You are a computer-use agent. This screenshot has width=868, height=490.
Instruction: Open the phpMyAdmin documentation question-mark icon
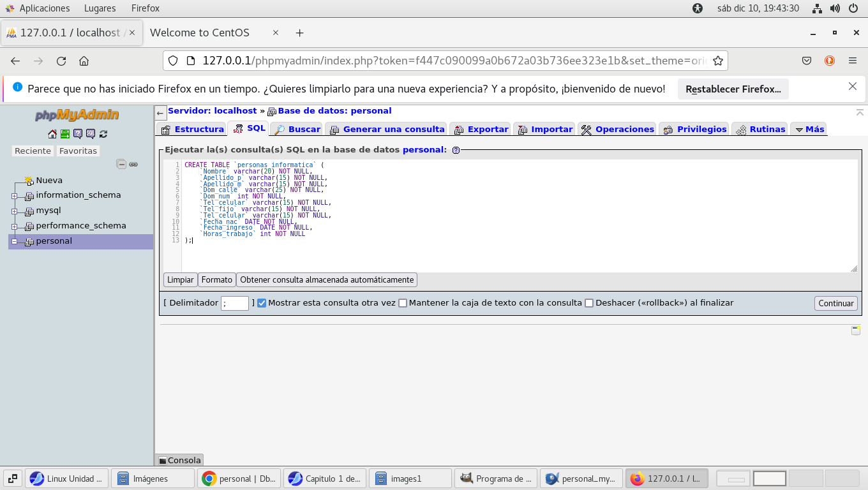[x=78, y=134]
